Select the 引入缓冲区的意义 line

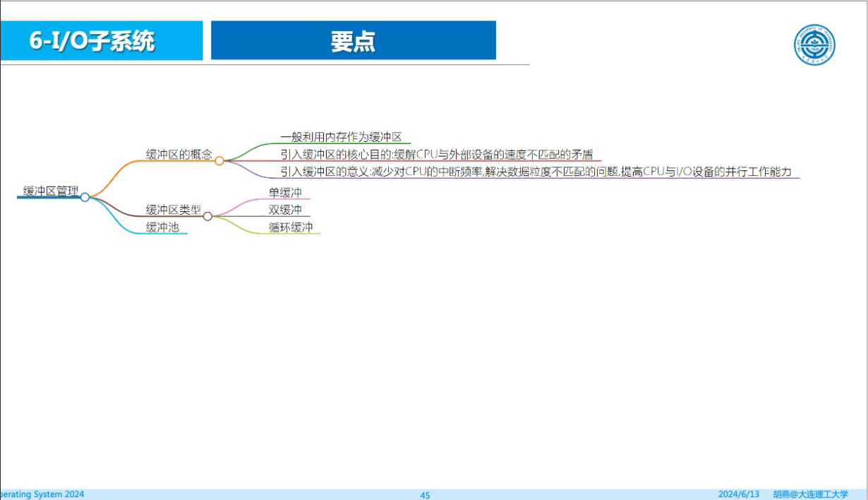[536, 172]
